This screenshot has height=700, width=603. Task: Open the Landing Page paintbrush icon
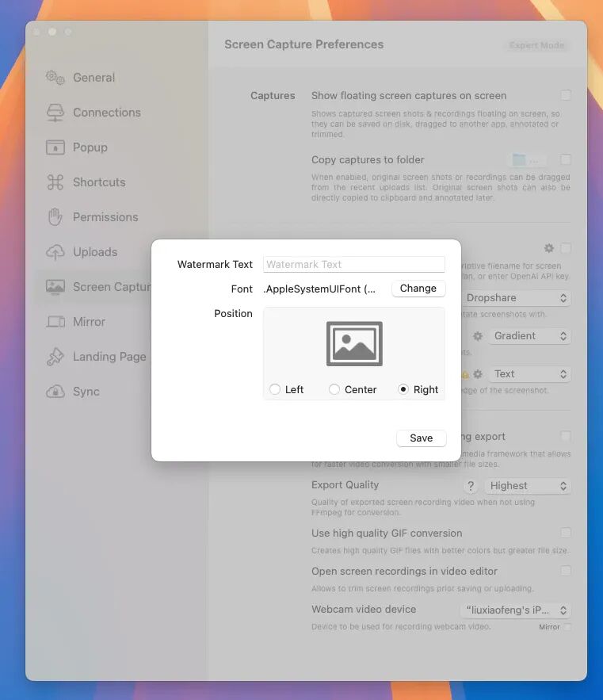point(55,356)
